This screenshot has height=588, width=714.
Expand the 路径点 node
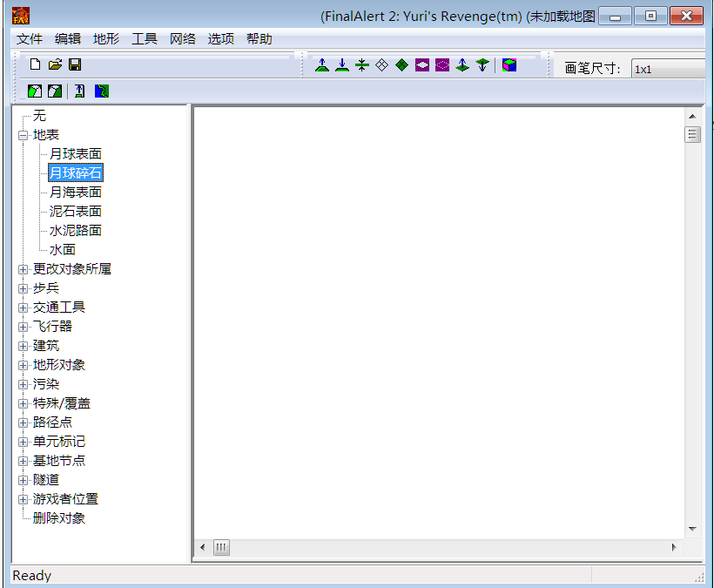[24, 422]
